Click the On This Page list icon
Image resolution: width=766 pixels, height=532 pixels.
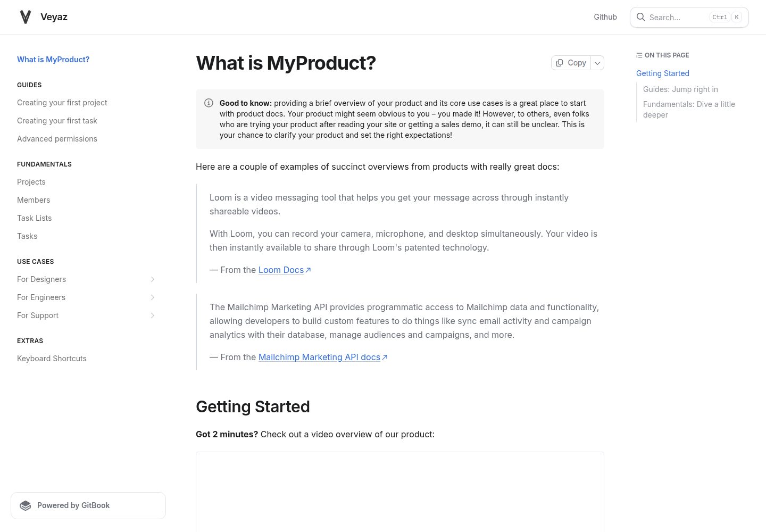click(639, 55)
